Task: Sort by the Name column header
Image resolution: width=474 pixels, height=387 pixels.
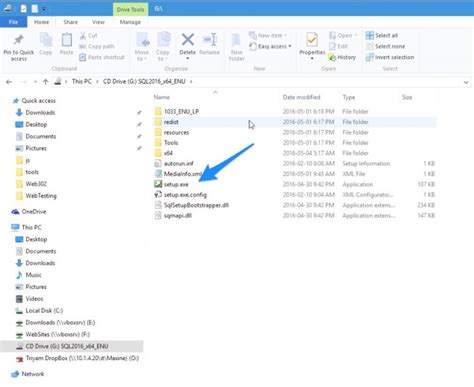Action: (162, 97)
